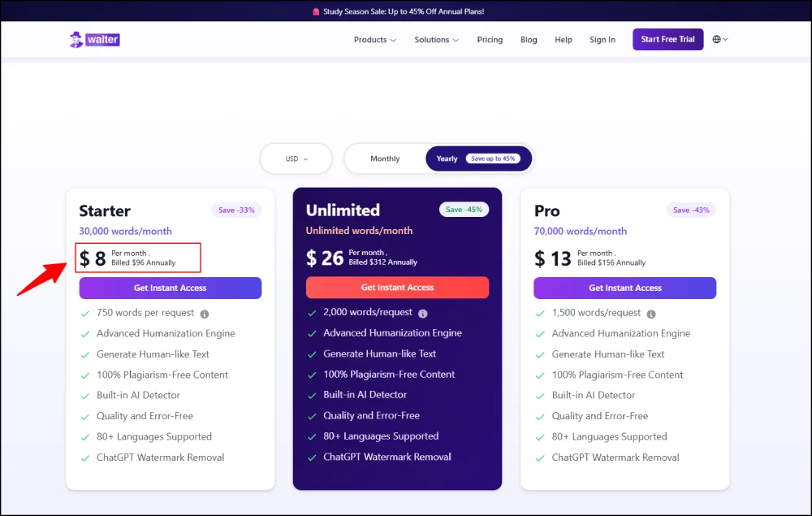
Task: Go to the Blog menu item
Action: tap(529, 39)
